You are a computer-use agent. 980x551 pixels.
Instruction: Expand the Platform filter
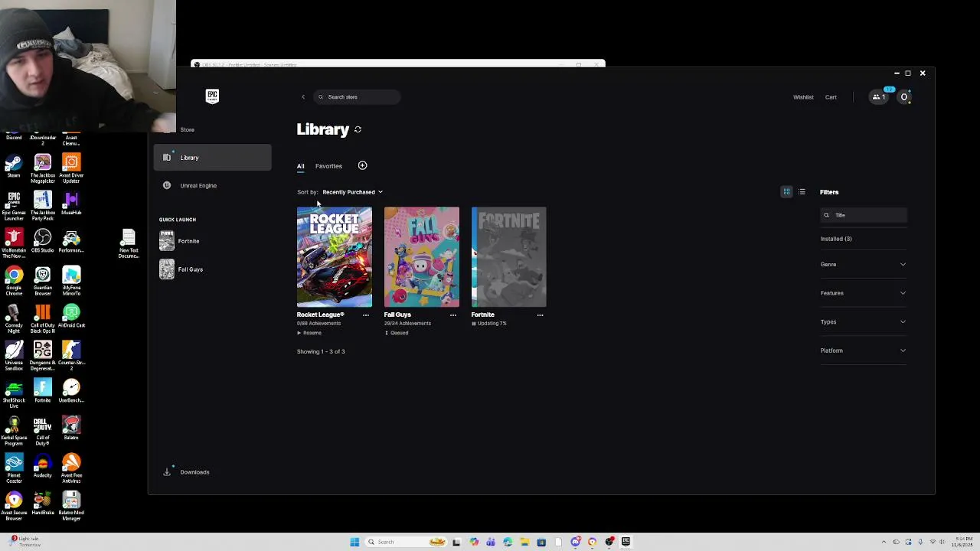tap(863, 350)
